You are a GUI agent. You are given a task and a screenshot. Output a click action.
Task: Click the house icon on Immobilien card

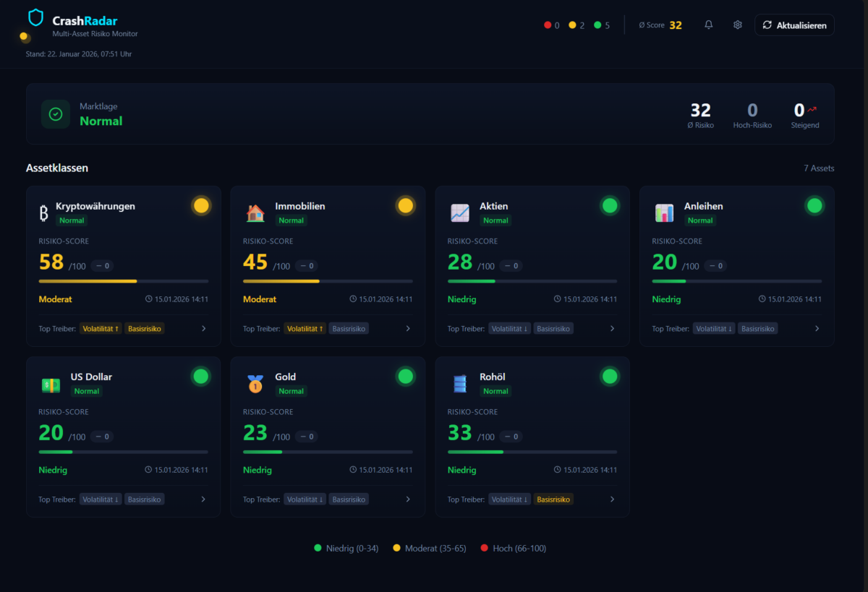click(255, 213)
